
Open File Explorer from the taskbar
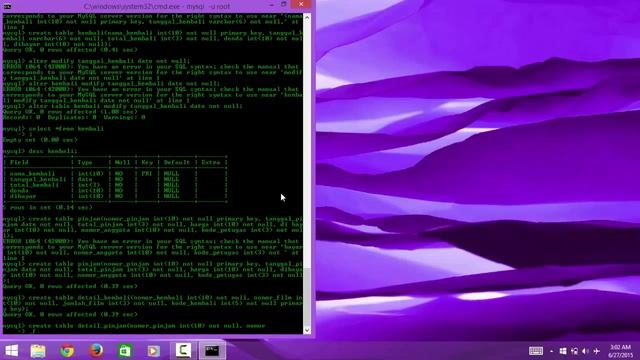click(x=38, y=351)
